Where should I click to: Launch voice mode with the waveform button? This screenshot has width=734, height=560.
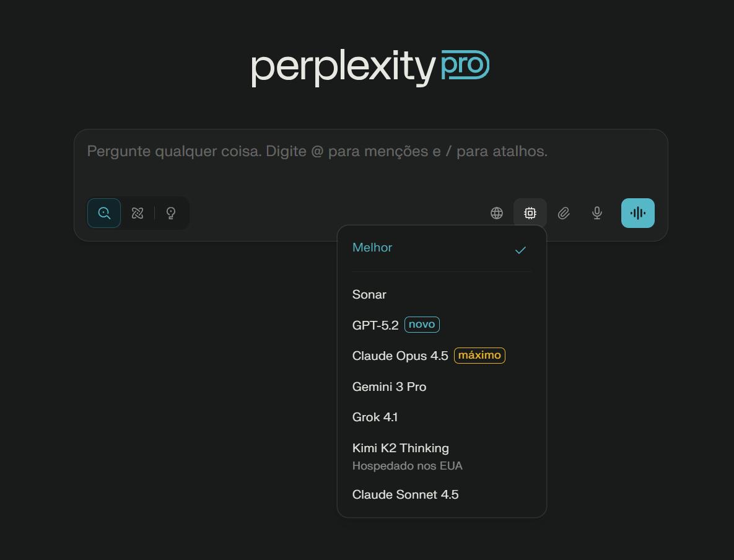tap(638, 213)
